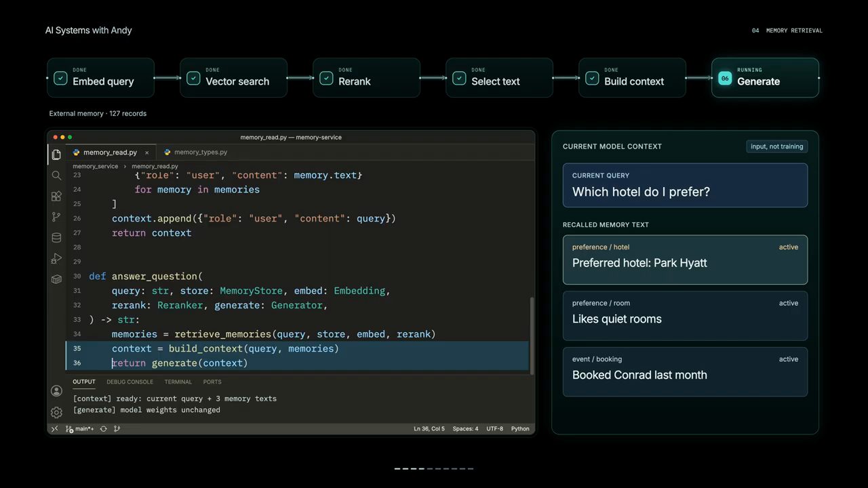Click the remote window icon in the status bar
This screenshot has width=868, height=488.
tap(55, 428)
